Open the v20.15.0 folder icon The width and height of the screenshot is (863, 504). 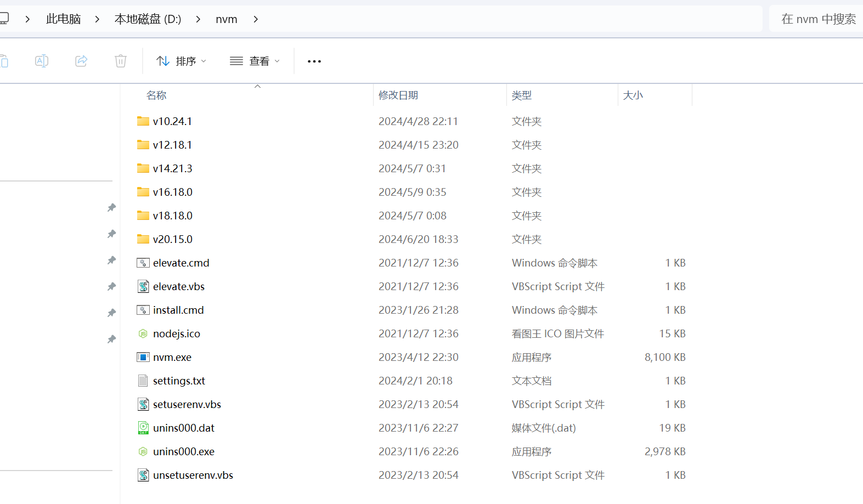tap(143, 239)
